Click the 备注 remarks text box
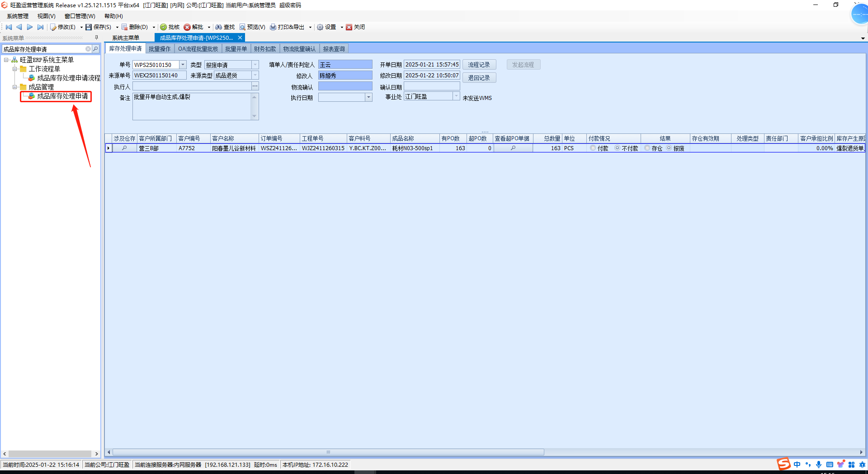 click(x=192, y=107)
